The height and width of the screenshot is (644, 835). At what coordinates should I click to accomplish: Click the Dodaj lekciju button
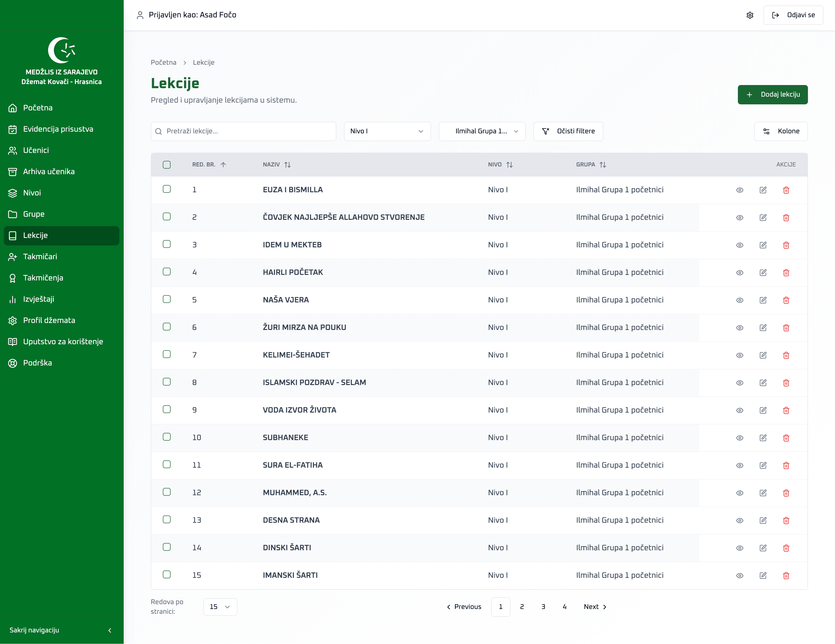click(772, 94)
